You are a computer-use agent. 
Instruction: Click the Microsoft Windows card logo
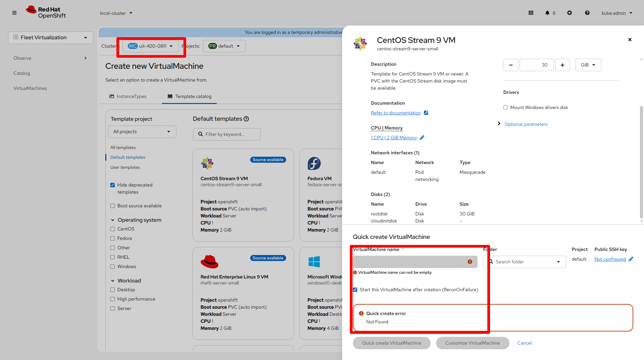pos(314,262)
